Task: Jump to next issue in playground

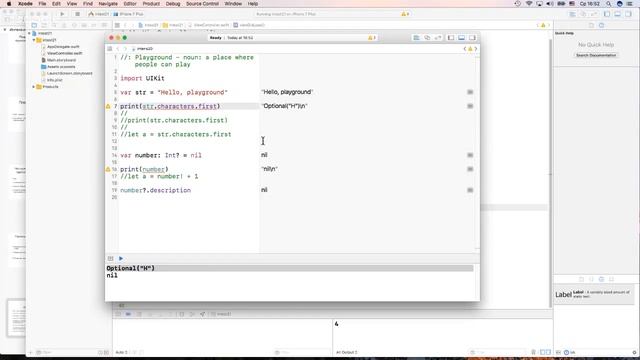Action: click(476, 49)
